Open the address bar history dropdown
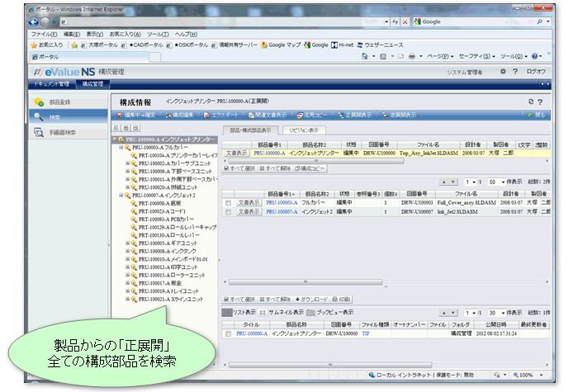578x392 pixels. pos(386,21)
